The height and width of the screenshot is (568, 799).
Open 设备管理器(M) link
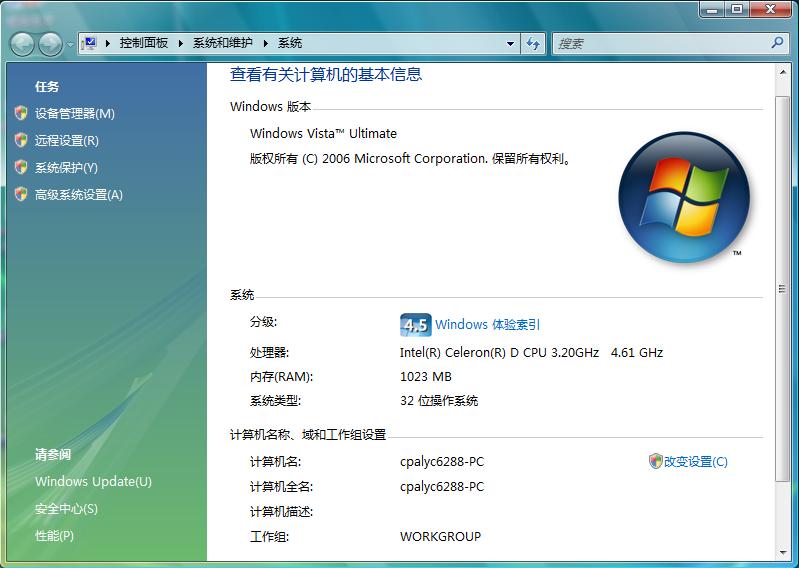click(x=75, y=114)
